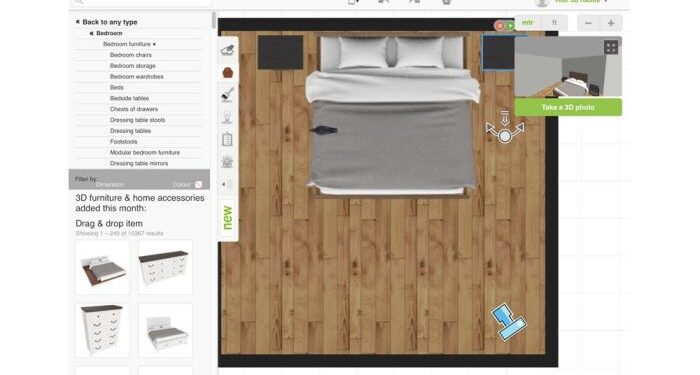This screenshot has width=700, height=375.
Task: Open the Dressing table mirrors category
Action: coord(139,163)
